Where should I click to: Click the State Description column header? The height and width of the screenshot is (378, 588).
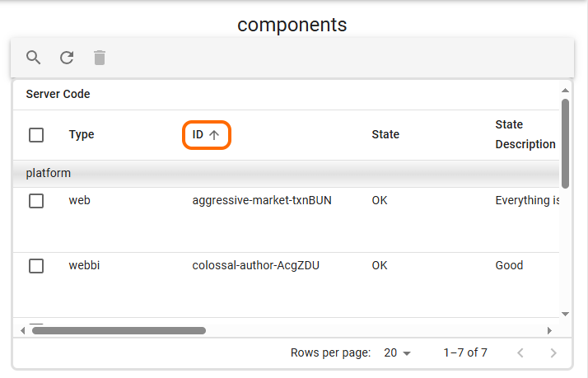[x=525, y=135]
